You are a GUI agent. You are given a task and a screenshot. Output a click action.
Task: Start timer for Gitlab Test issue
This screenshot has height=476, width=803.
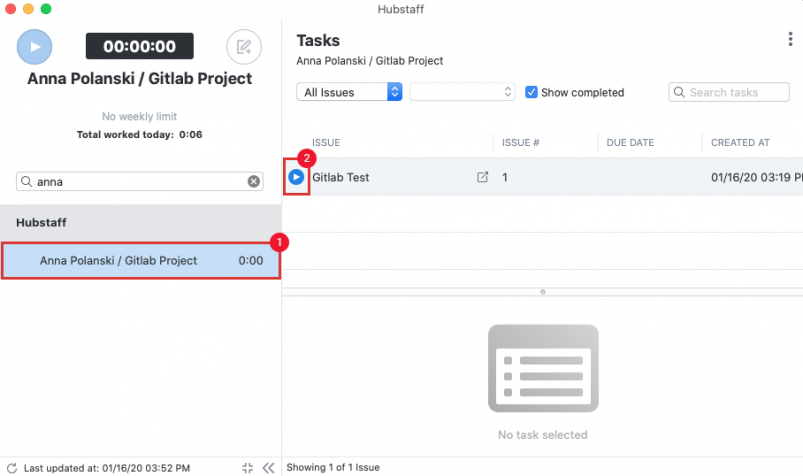[x=296, y=177]
